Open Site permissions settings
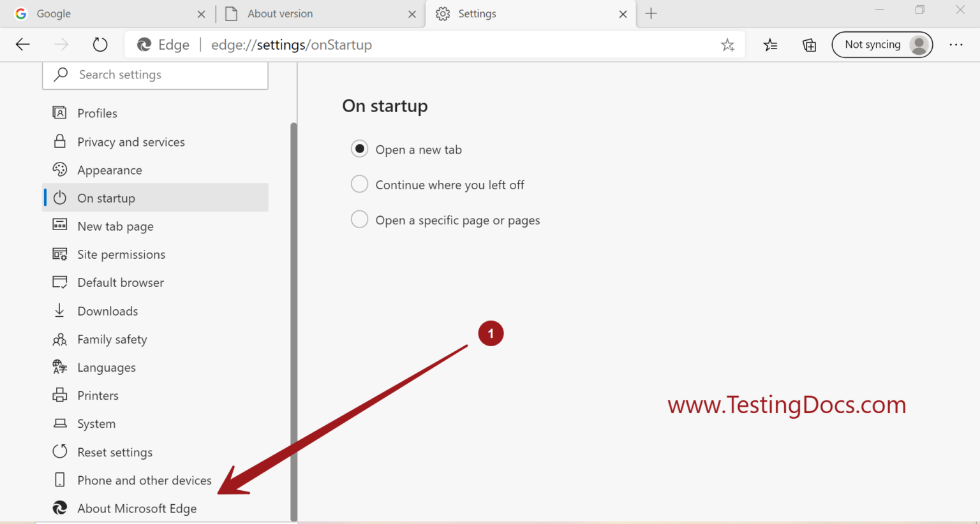 point(121,254)
